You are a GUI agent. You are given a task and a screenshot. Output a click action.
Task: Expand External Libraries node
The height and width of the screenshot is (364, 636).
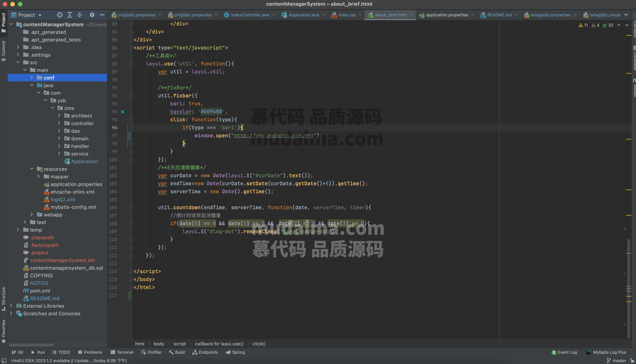click(11, 305)
